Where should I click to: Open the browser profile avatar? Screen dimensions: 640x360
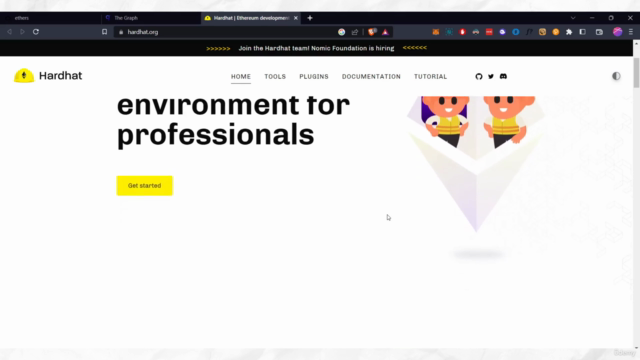[x=618, y=32]
